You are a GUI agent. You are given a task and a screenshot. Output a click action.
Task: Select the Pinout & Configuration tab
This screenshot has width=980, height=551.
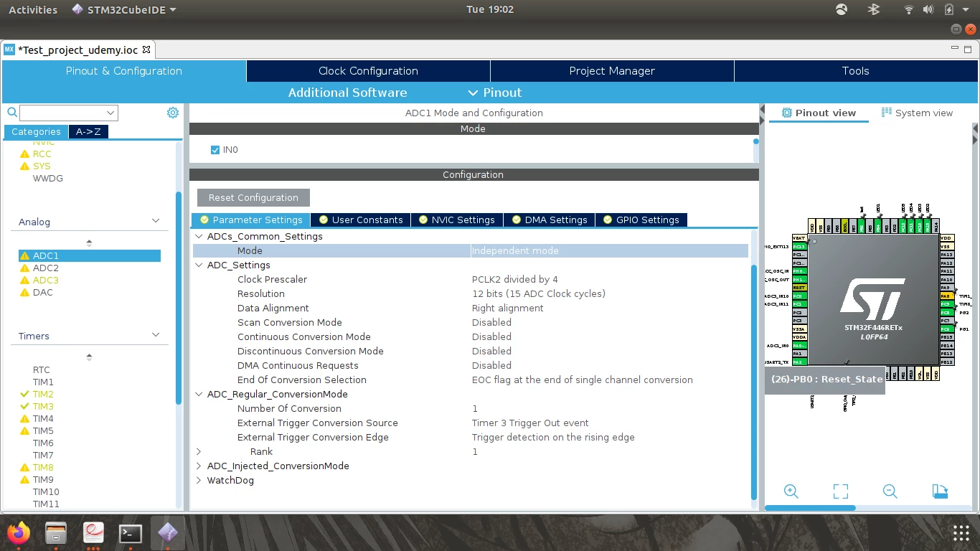(124, 71)
